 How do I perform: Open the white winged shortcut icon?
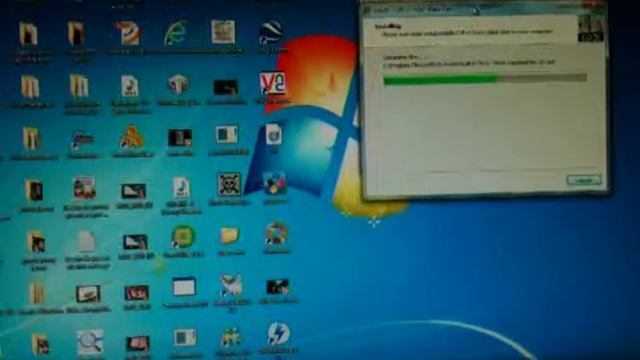(x=231, y=286)
